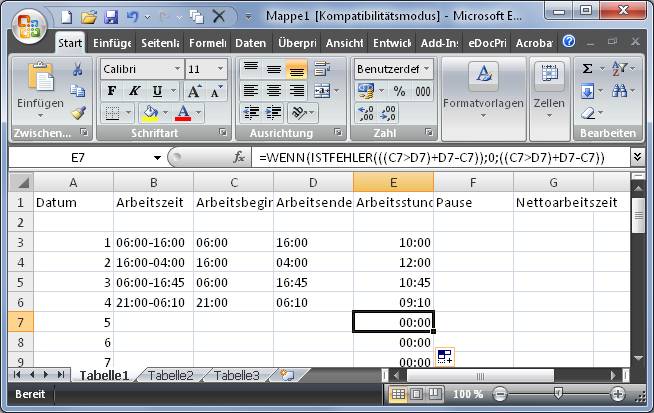654x413 pixels.
Task: Click zoom in plus button
Action: point(617,394)
